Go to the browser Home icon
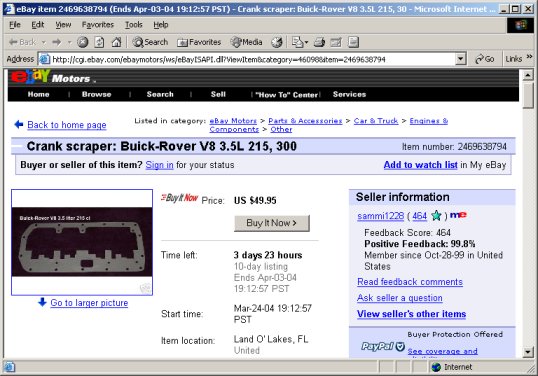Image resolution: width=538 pixels, height=376 pixels. point(116,42)
